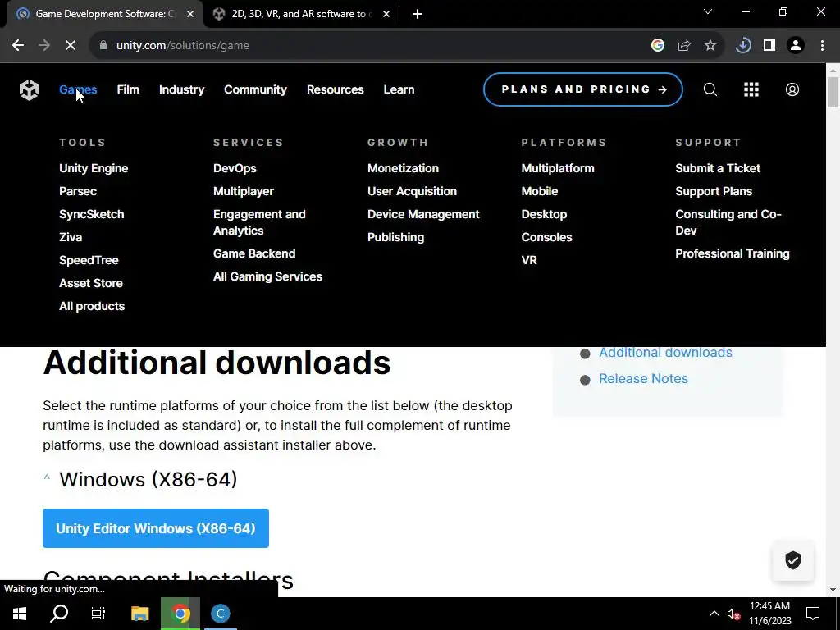Open the Ziva link
This screenshot has height=630, width=840.
point(71,237)
